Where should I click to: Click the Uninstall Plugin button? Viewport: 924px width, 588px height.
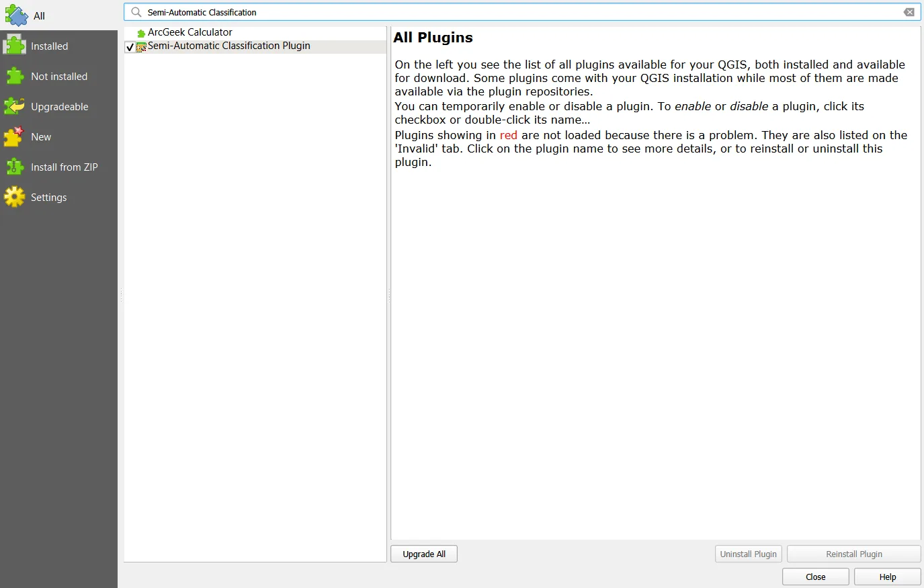coord(749,554)
